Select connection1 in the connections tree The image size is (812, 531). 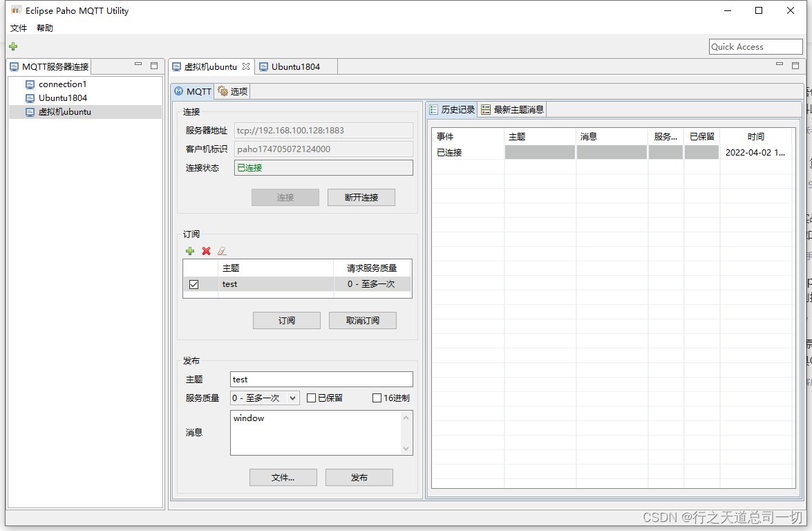(x=63, y=84)
